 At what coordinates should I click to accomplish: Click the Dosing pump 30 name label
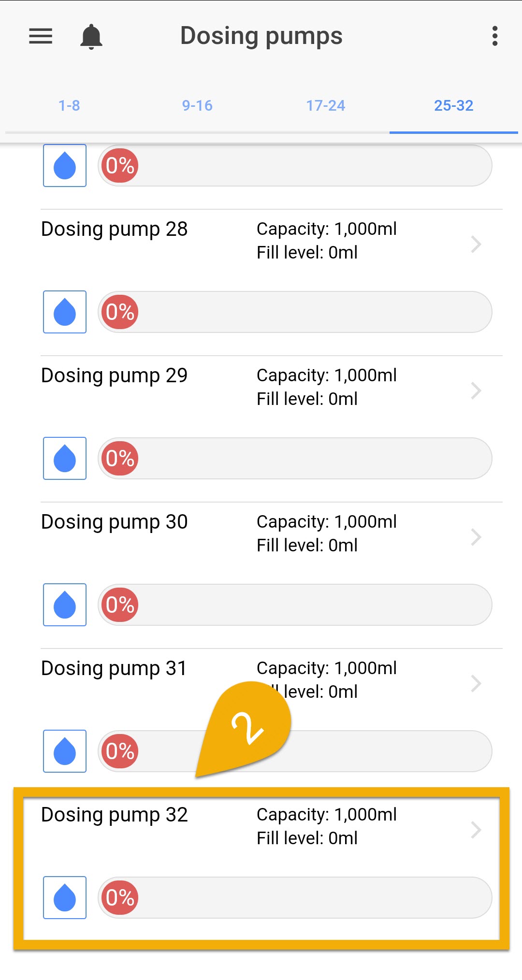[x=115, y=522]
